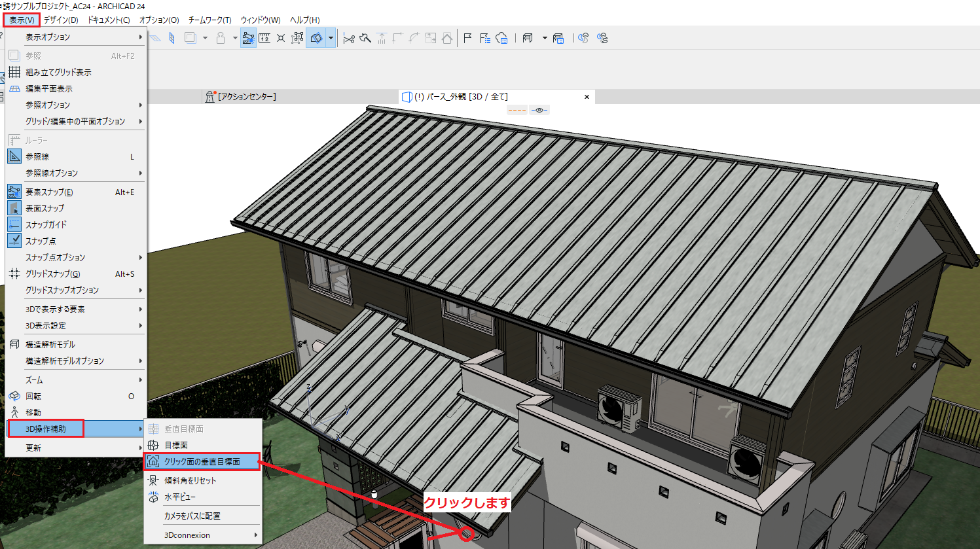
Task: Click the axe Split tool icon
Action: (x=365, y=38)
